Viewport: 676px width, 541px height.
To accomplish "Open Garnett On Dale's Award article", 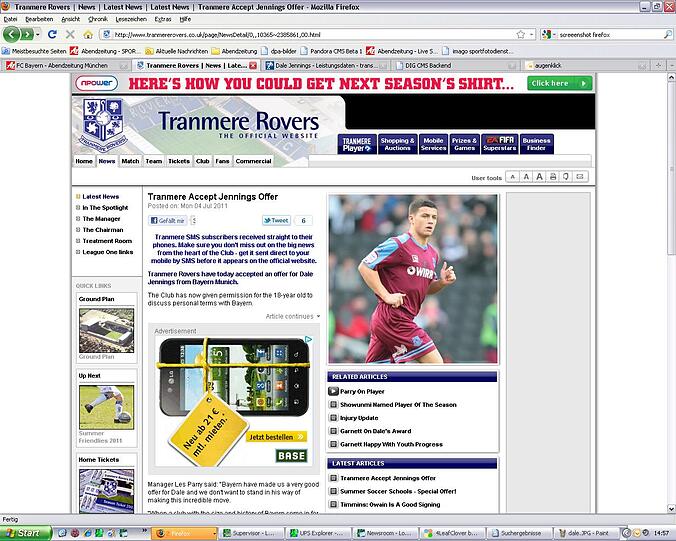I will 376,431.
